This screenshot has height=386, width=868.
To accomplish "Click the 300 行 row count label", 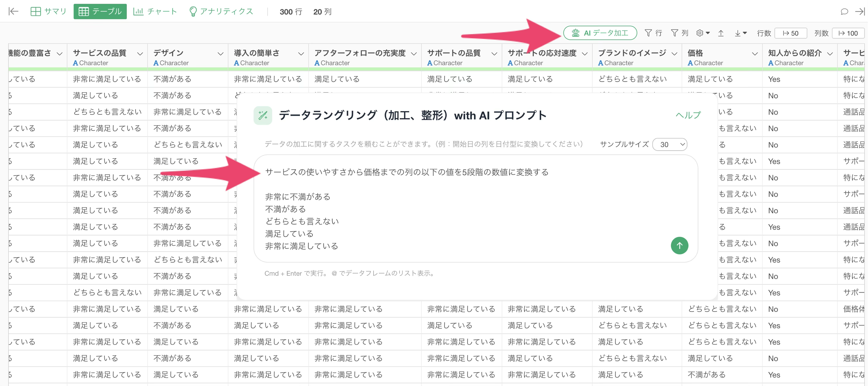I will coord(291,12).
